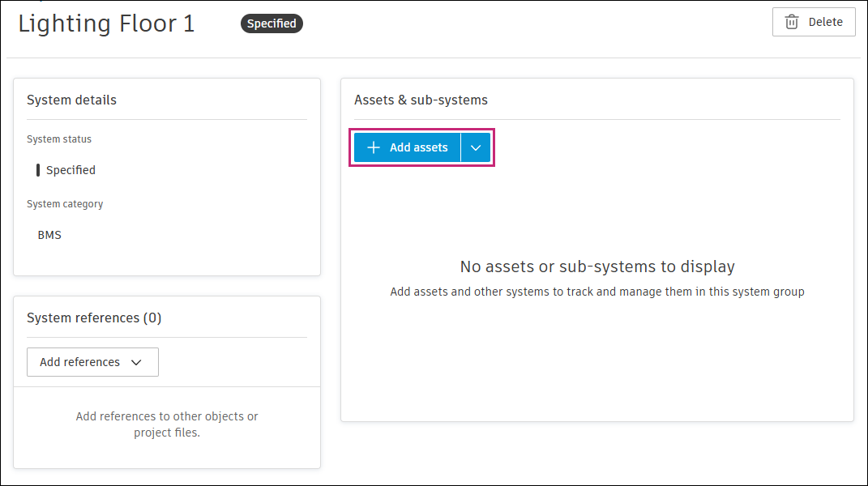The height and width of the screenshot is (486, 868).
Task: Open the Add references dropdown
Action: [92, 362]
